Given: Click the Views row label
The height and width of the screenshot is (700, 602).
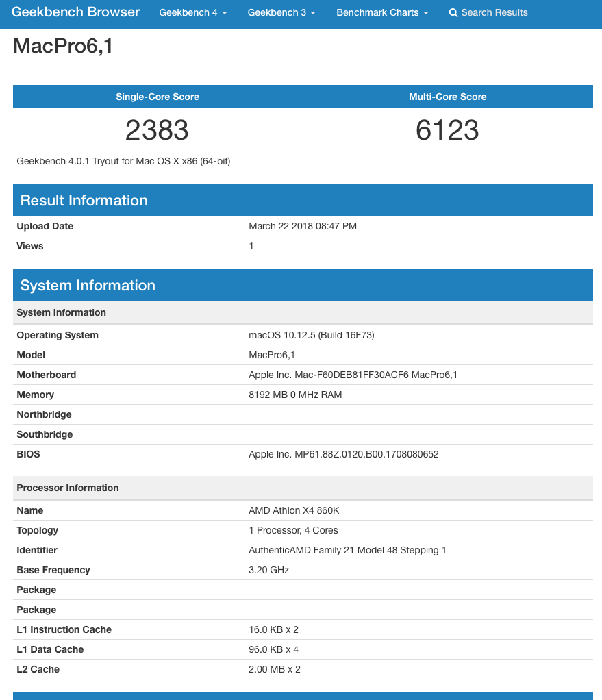Looking at the screenshot, I should pos(30,246).
